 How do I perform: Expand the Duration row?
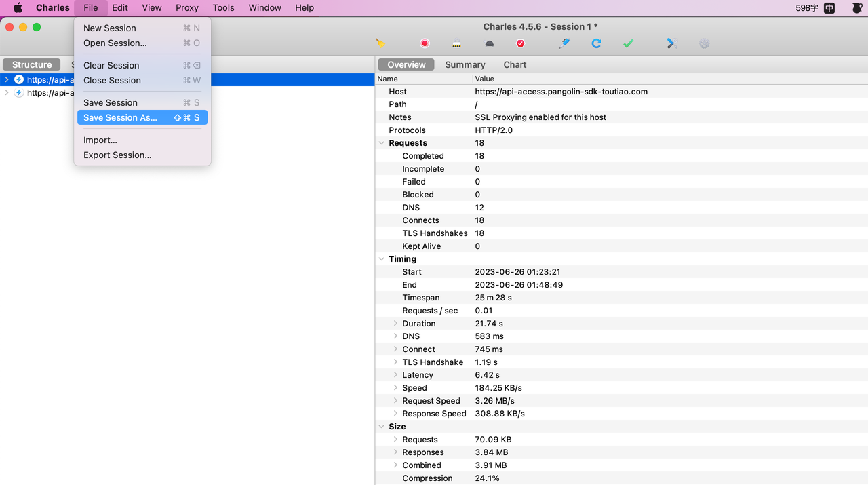[x=395, y=324]
